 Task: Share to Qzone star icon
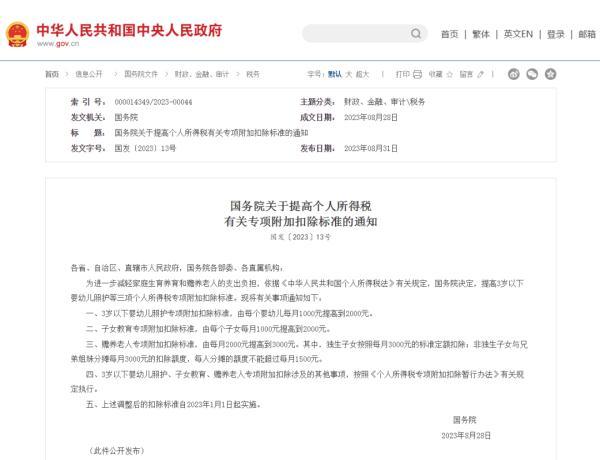pyautogui.click(x=551, y=74)
